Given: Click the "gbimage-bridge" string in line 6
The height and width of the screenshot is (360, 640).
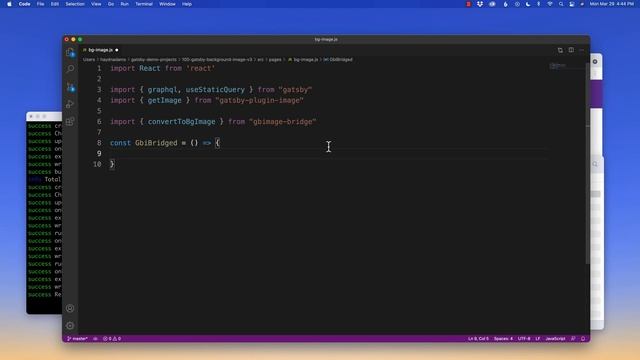Looking at the screenshot, I should point(282,122).
